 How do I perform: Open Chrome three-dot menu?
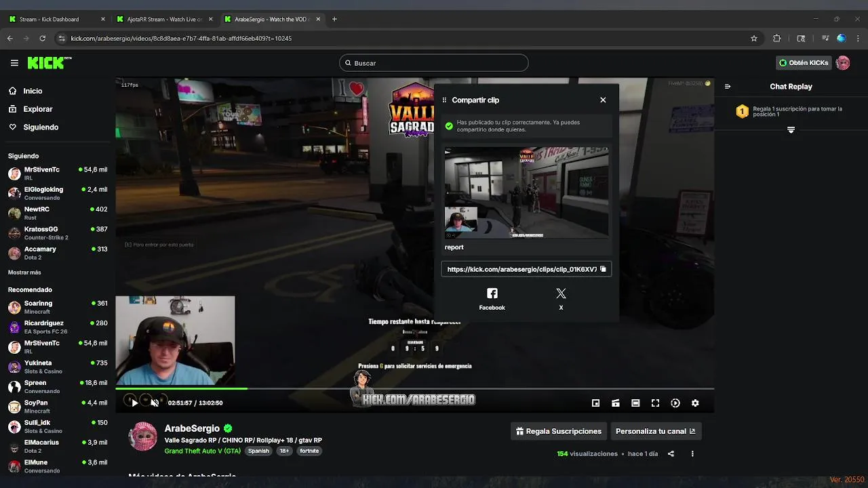pos(858,39)
